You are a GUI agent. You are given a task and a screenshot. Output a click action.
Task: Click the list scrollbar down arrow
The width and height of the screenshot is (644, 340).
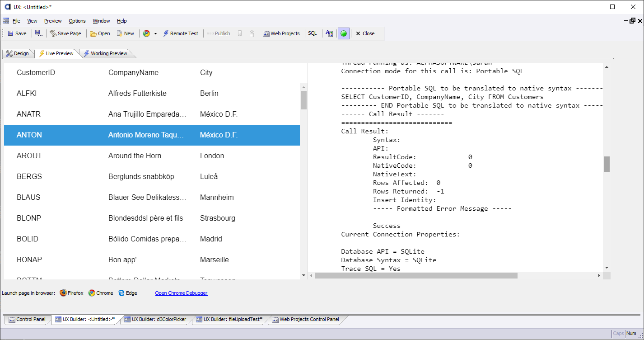point(303,275)
